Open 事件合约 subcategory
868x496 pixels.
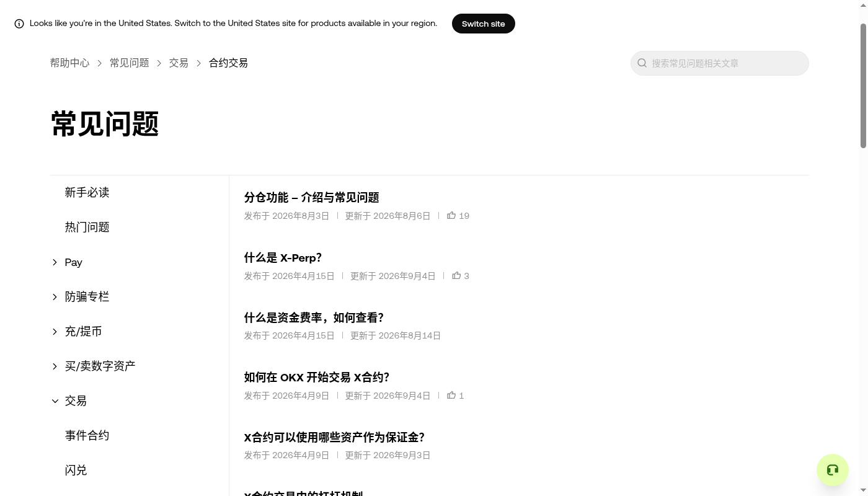coord(87,436)
